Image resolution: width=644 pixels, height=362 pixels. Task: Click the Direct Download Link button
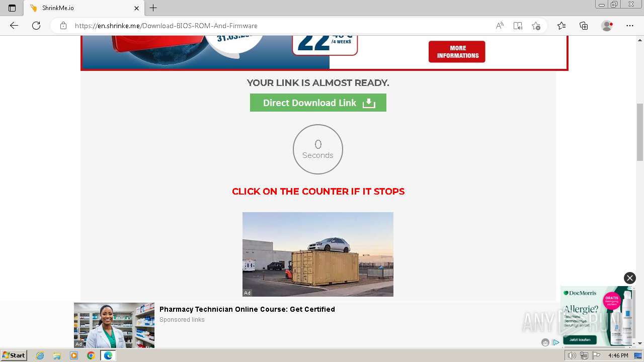pos(318,103)
